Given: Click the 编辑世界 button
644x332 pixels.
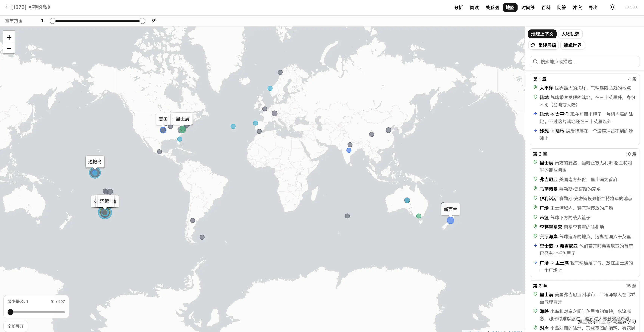Looking at the screenshot, I should click(572, 45).
